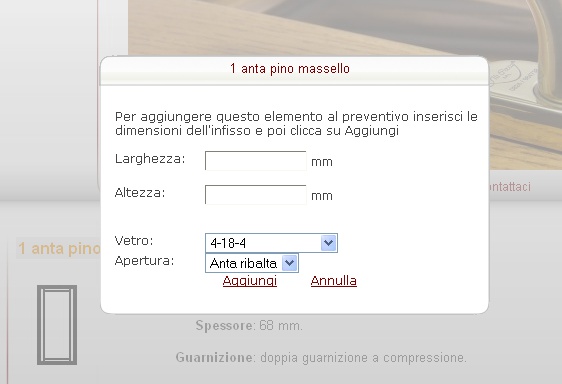Focus the Altezza height input field
Screen dimensions: 562x384
[256, 194]
